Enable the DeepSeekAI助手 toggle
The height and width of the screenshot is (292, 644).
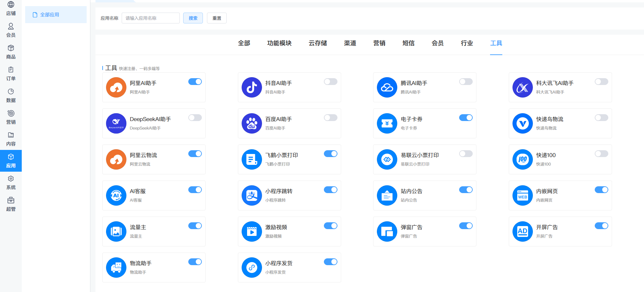(195, 118)
